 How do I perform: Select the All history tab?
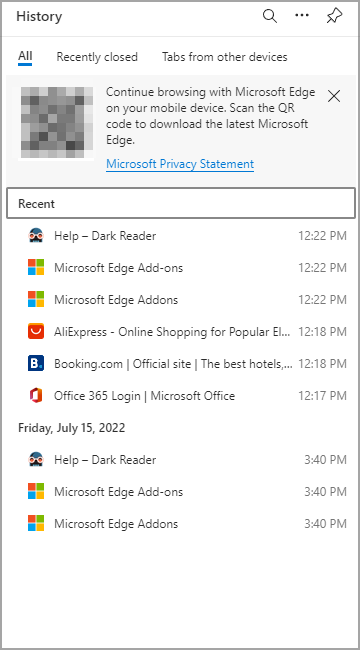[x=25, y=56]
